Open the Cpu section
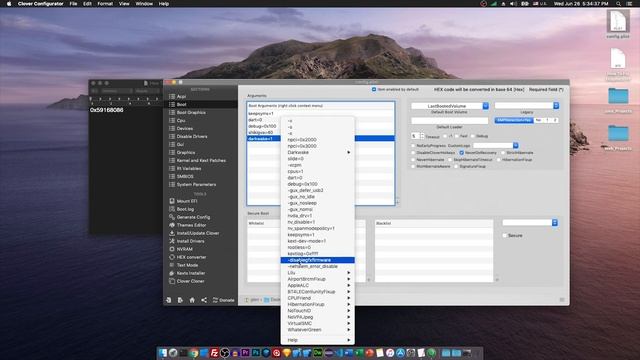The width and height of the screenshot is (640, 360). (181, 121)
